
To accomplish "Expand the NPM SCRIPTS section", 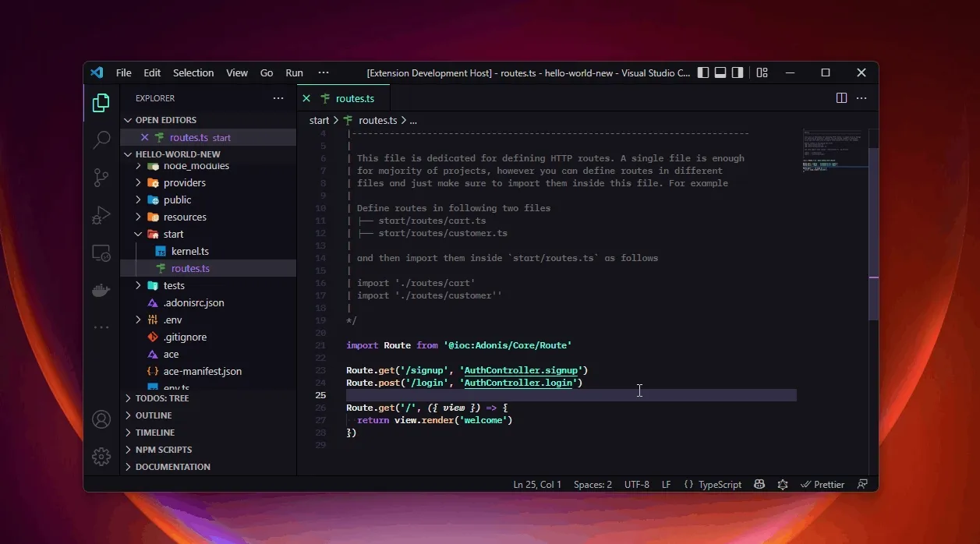I will point(165,449).
